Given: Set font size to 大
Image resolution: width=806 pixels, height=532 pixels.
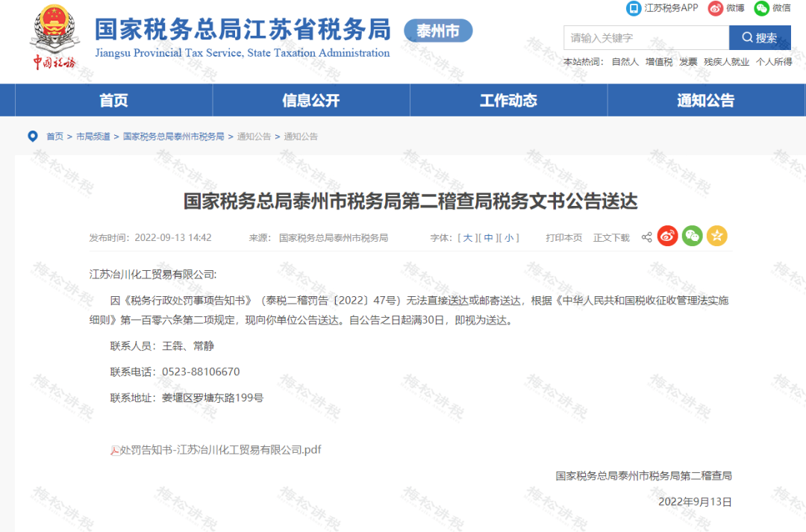Looking at the screenshot, I should coord(468,238).
